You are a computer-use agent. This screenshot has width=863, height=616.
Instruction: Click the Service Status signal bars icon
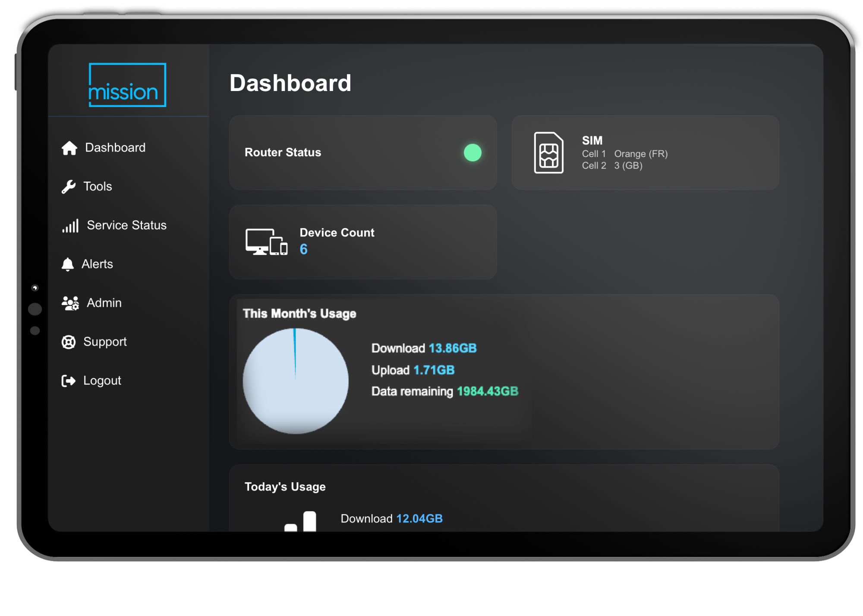pyautogui.click(x=70, y=226)
